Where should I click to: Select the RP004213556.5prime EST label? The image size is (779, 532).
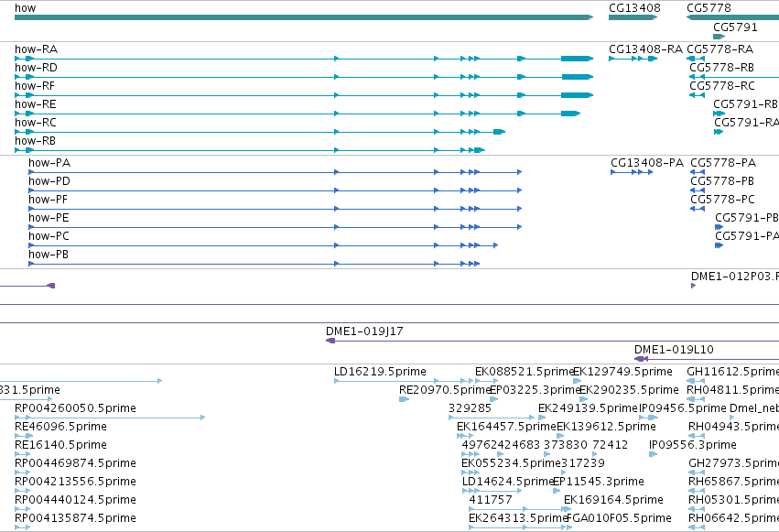[75, 482]
